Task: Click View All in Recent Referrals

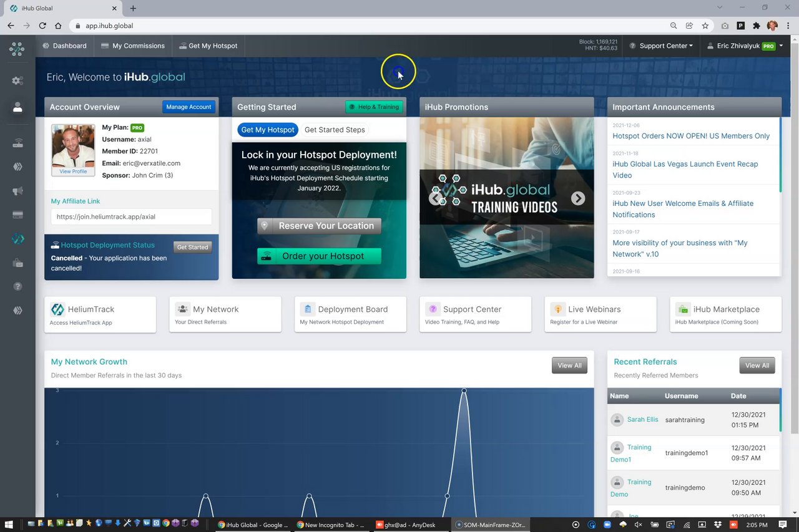Action: 757,365
